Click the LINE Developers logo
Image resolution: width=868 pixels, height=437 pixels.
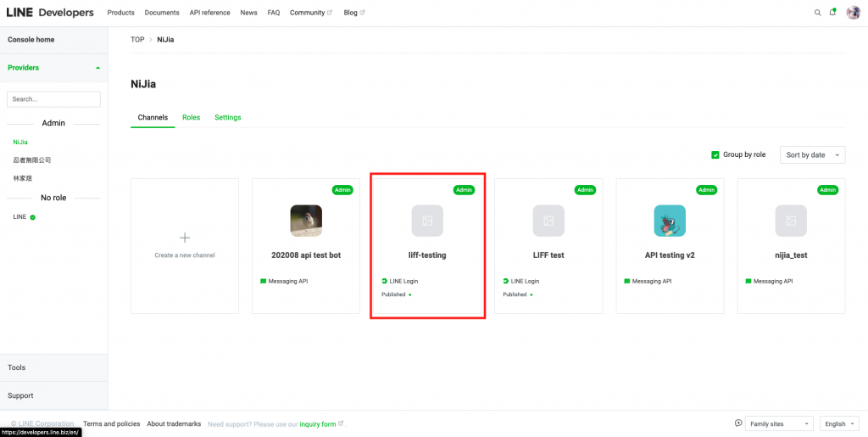pos(50,13)
